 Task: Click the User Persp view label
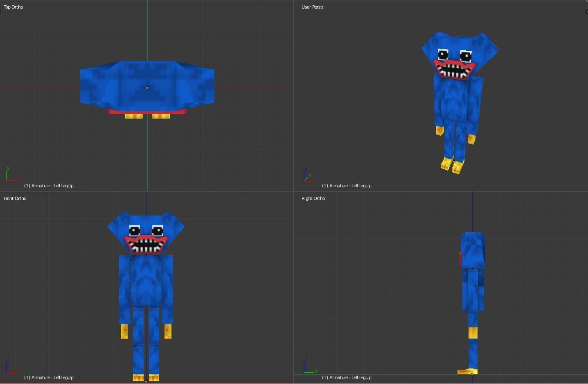[x=312, y=7]
